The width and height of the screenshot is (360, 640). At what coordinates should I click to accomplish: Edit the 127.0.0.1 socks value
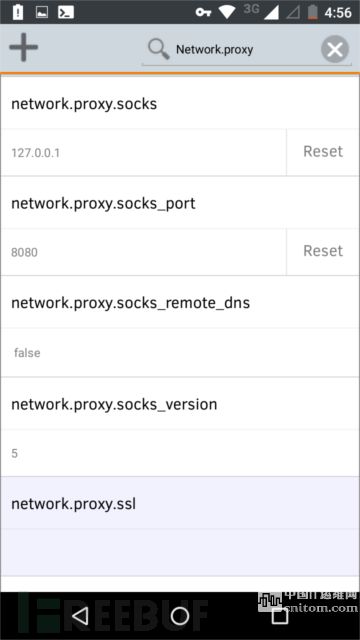(143, 153)
